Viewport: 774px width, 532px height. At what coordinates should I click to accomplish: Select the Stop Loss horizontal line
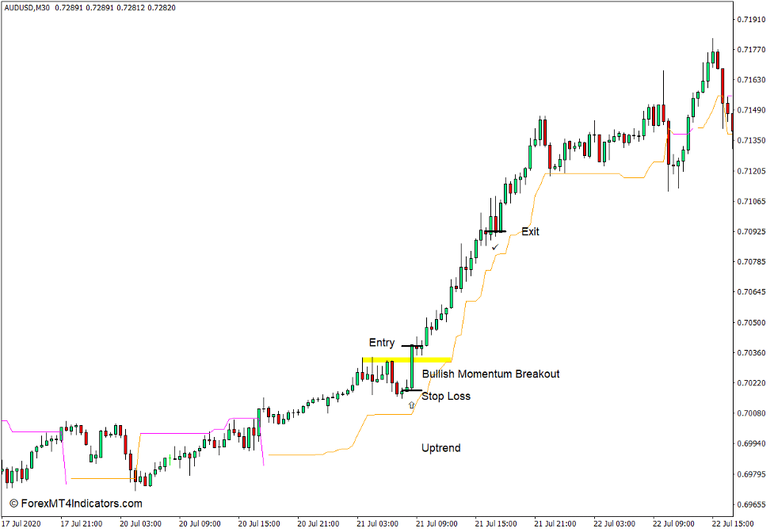[x=413, y=389]
